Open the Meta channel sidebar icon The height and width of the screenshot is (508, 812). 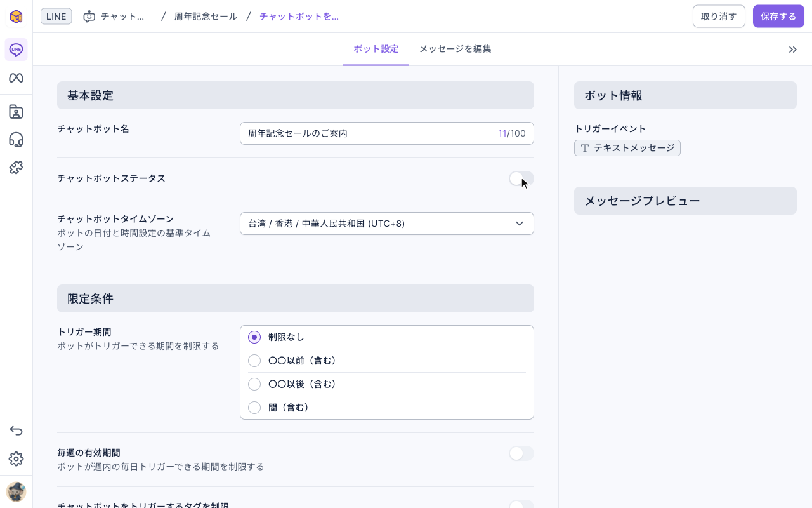[x=16, y=78]
